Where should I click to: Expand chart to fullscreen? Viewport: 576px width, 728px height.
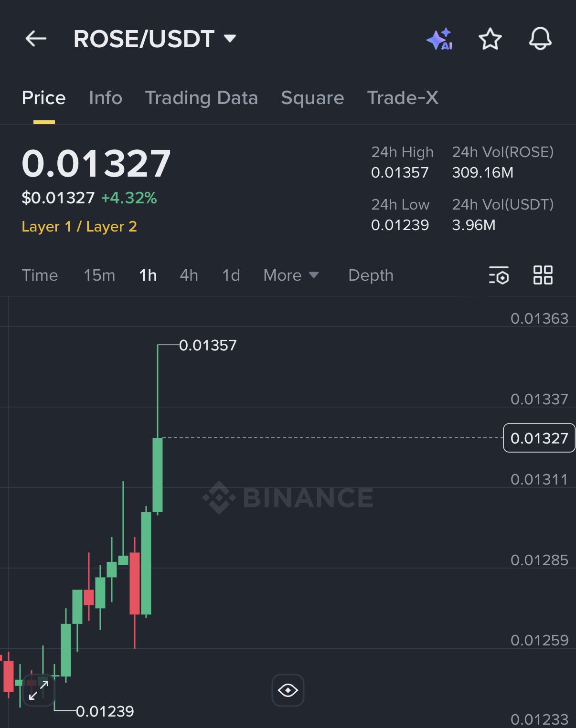point(39,690)
